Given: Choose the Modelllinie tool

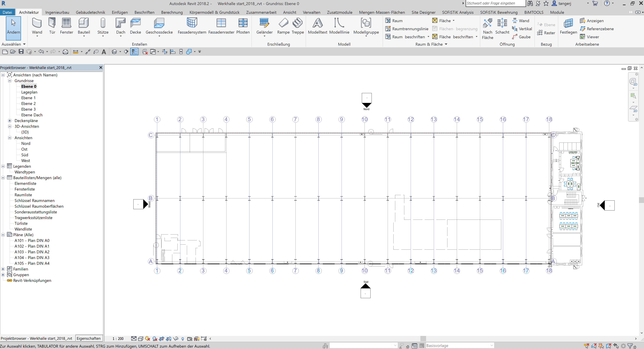Looking at the screenshot, I should (339, 26).
